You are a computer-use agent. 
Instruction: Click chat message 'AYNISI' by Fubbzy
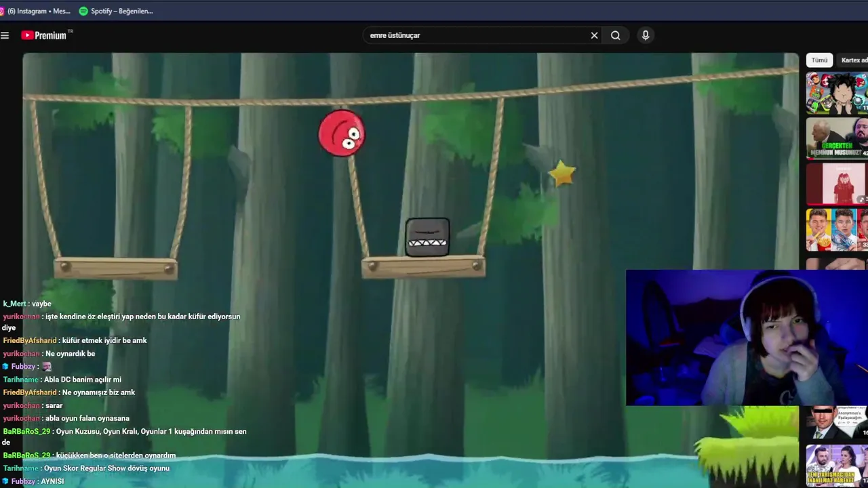[x=52, y=481]
